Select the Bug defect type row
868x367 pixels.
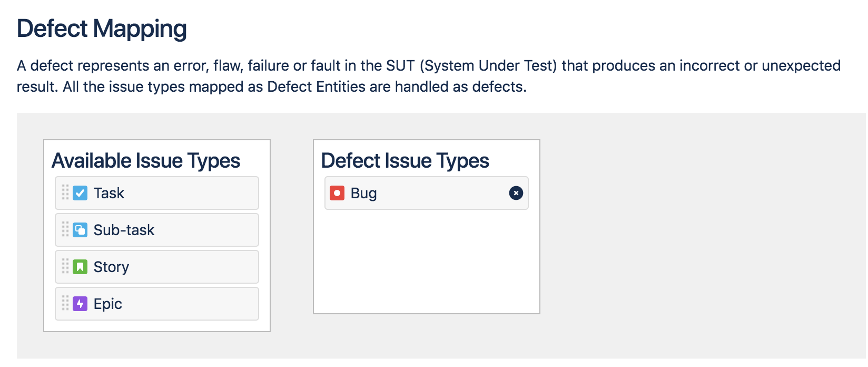click(427, 193)
